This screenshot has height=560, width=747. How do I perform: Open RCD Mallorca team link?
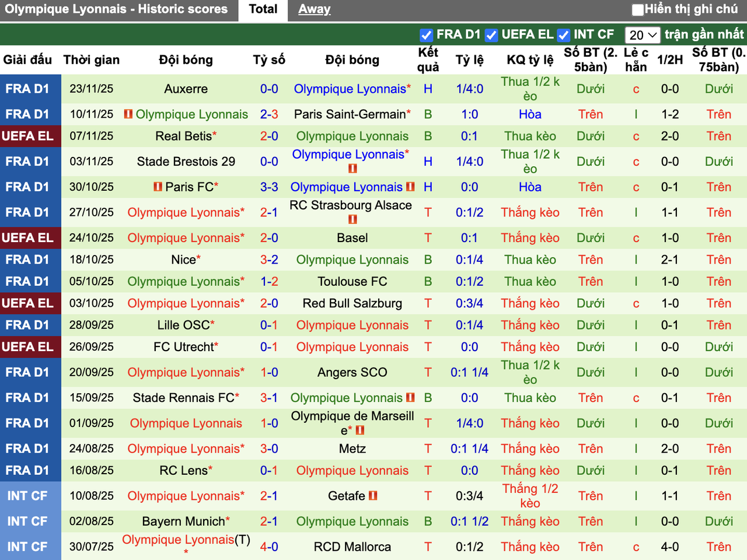[x=352, y=547]
